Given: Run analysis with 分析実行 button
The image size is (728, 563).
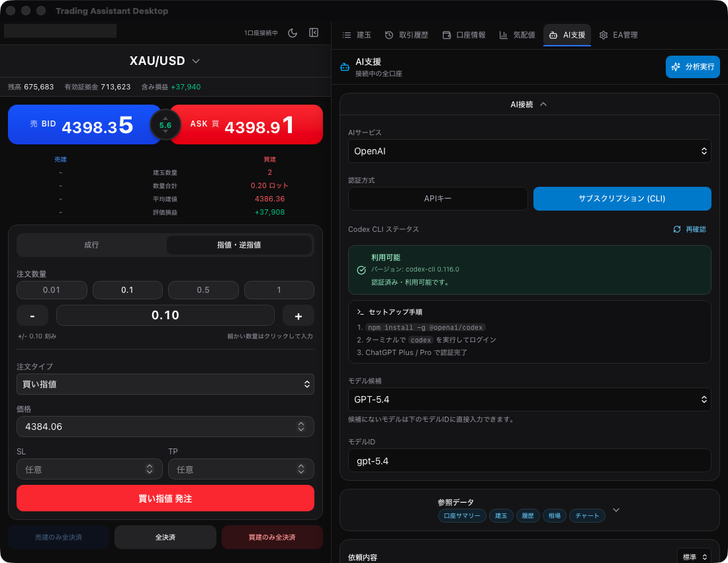Looking at the screenshot, I should click(x=692, y=67).
